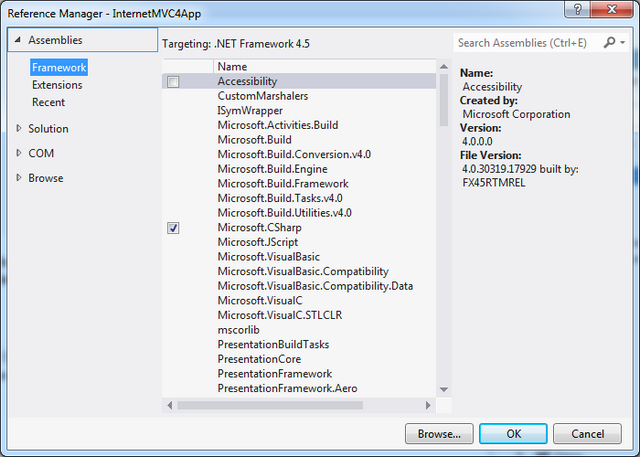This screenshot has width=640, height=457.
Task: Select PresentationFramework.Aero assembly
Action: point(299,388)
